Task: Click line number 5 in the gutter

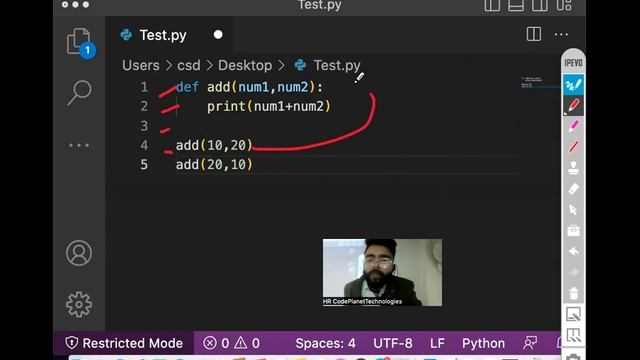Action: (144, 164)
